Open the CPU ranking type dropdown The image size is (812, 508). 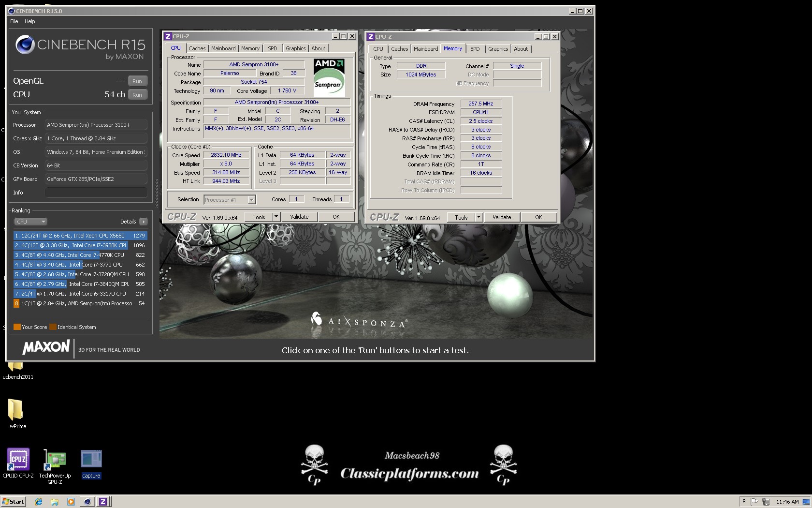point(30,222)
